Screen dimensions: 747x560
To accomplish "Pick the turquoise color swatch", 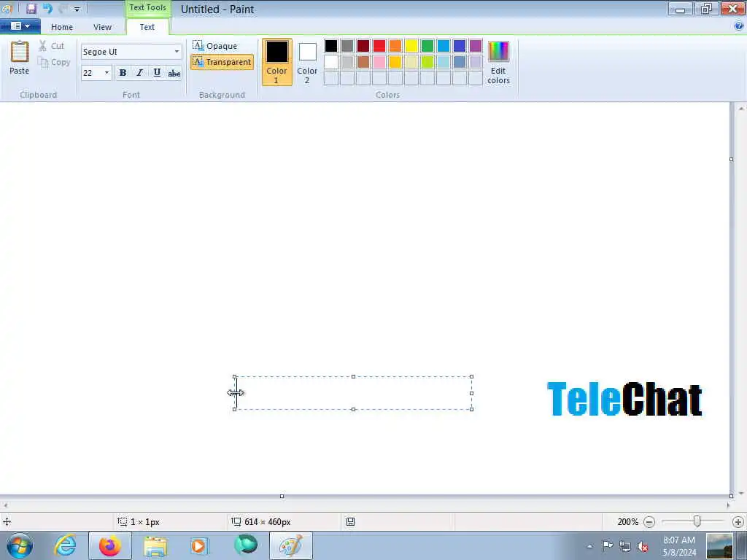I will tap(444, 46).
